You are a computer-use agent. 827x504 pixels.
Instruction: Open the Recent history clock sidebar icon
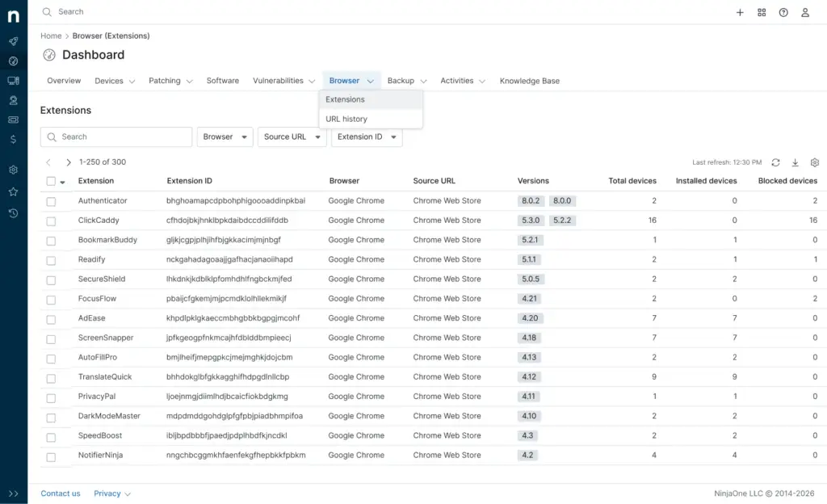click(x=14, y=213)
